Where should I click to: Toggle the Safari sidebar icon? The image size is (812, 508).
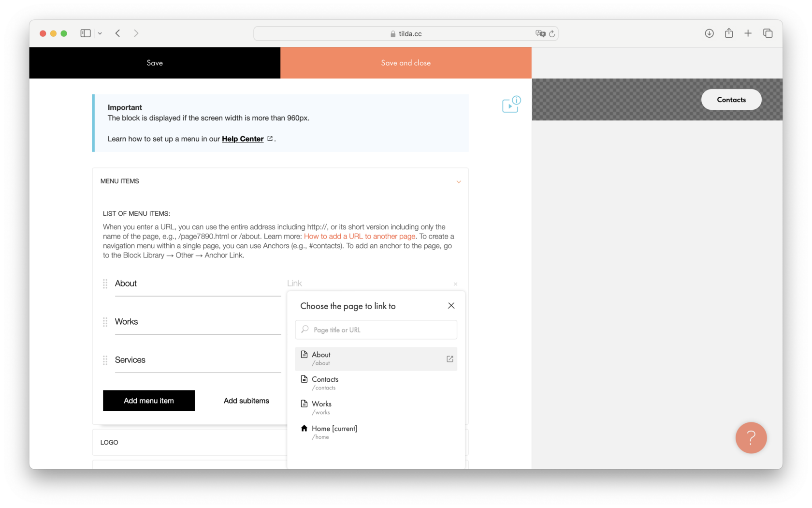click(85, 33)
